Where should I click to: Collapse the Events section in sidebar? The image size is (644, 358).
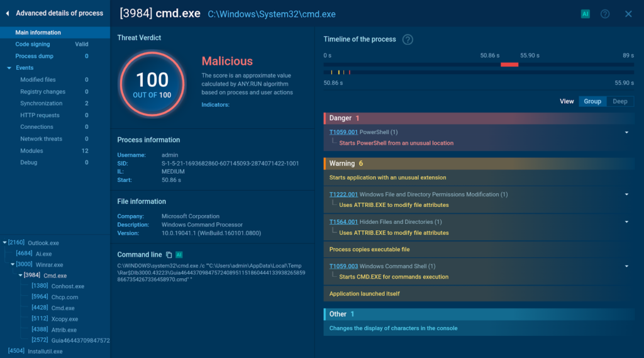point(9,68)
